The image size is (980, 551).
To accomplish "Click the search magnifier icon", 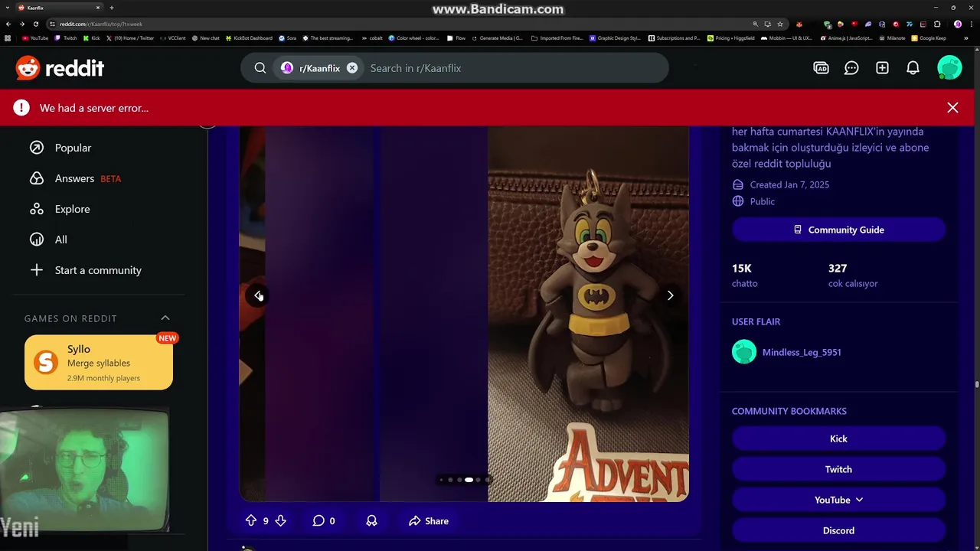I will point(260,68).
